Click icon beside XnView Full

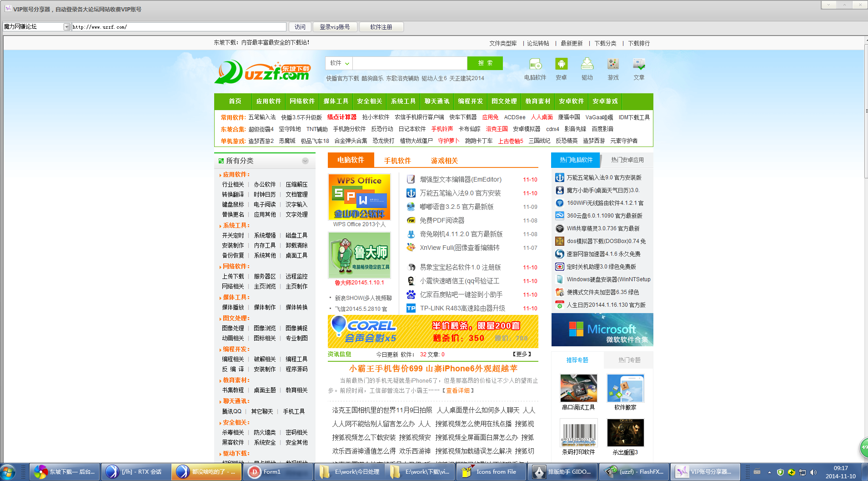(x=411, y=248)
